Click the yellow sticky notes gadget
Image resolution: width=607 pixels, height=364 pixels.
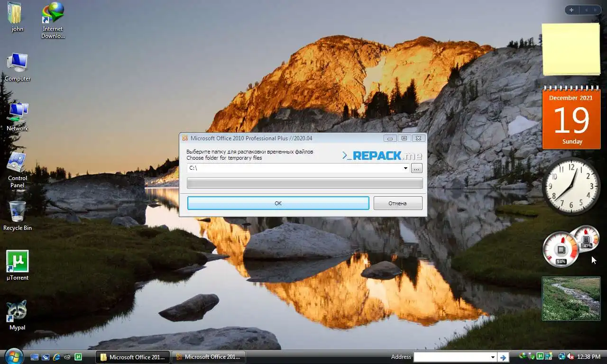point(571,49)
